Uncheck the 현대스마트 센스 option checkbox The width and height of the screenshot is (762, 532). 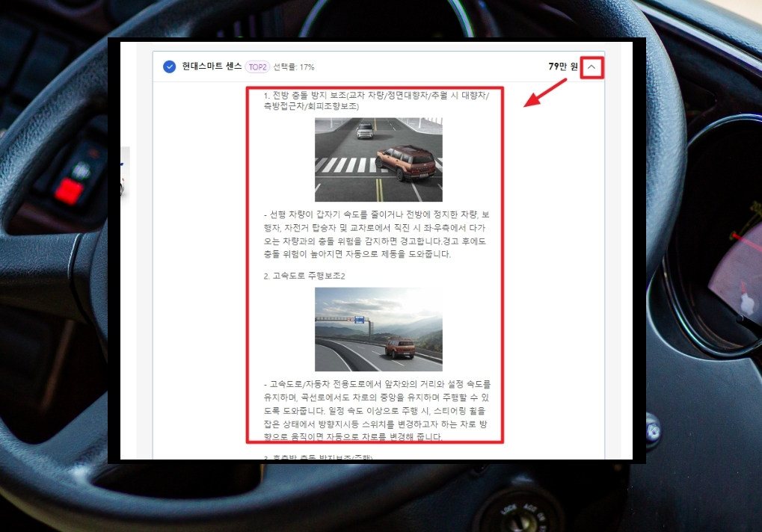[x=169, y=67]
